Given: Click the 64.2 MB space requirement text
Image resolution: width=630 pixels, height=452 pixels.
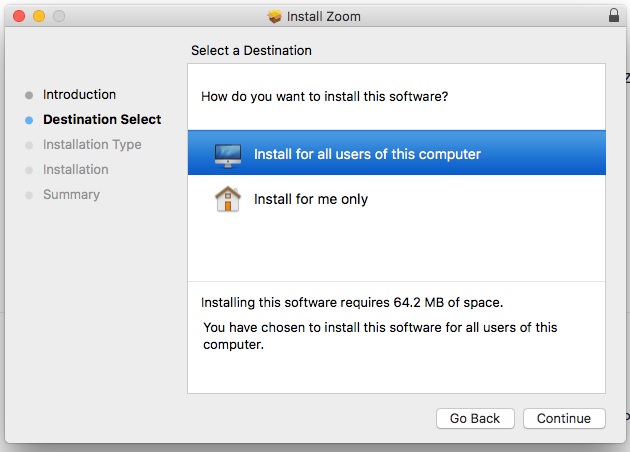Looking at the screenshot, I should [352, 302].
